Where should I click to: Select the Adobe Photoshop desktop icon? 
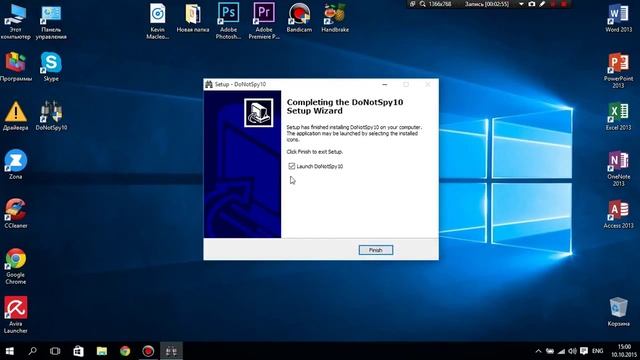coord(228,20)
